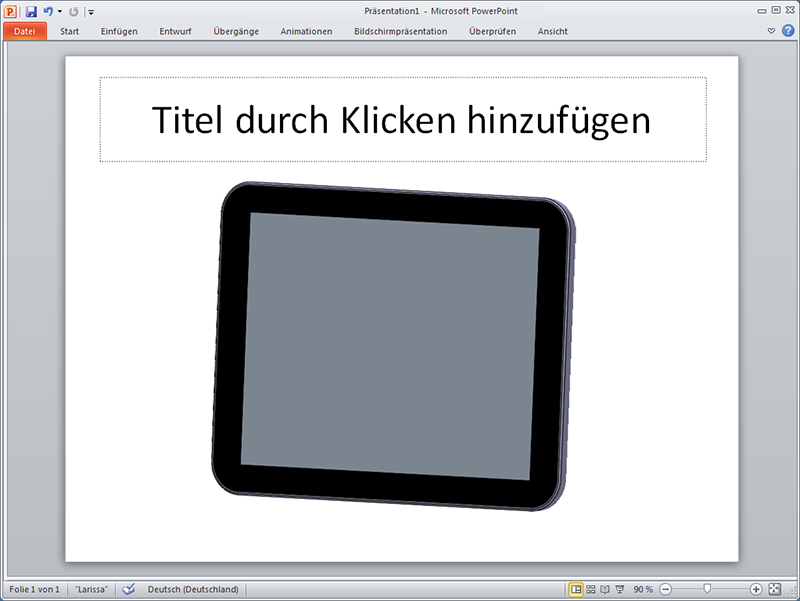Image resolution: width=800 pixels, height=601 pixels.
Task: Open the Datei file tab
Action: (x=24, y=31)
